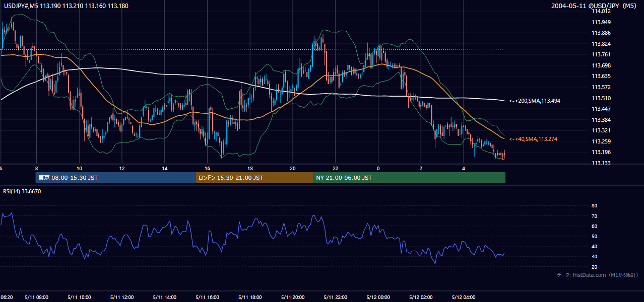Screen dimensions: 644x302
Task: Click the 5/11 10:00 time axis label
Action: click(79, 297)
